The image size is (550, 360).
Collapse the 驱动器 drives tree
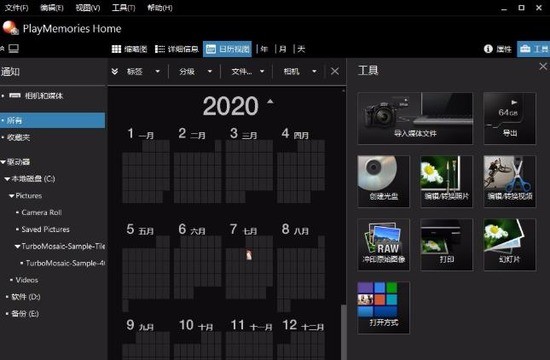(x=3, y=162)
